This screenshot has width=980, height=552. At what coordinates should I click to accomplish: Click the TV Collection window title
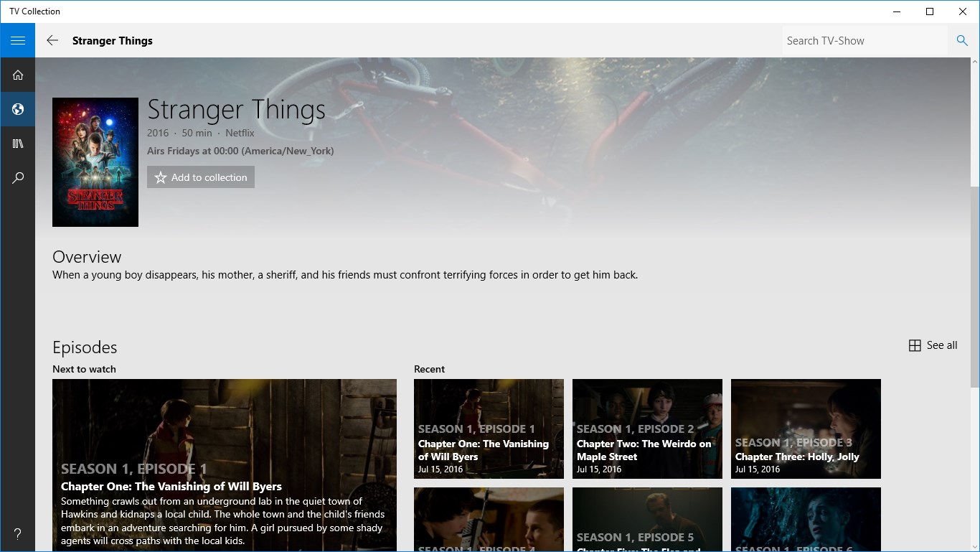[x=34, y=11]
